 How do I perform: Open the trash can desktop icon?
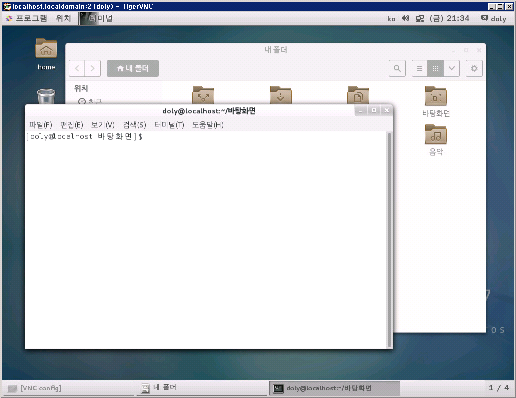(46, 96)
